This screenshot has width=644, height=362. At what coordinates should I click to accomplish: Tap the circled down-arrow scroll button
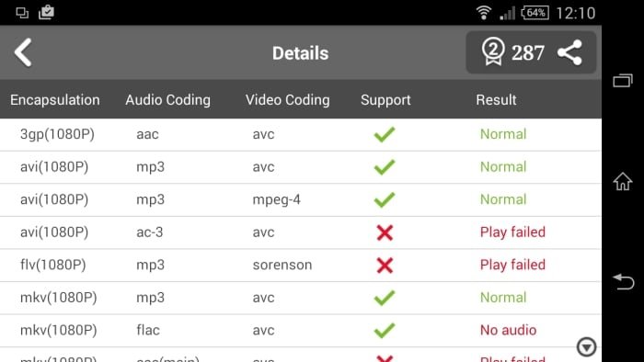pos(586,346)
